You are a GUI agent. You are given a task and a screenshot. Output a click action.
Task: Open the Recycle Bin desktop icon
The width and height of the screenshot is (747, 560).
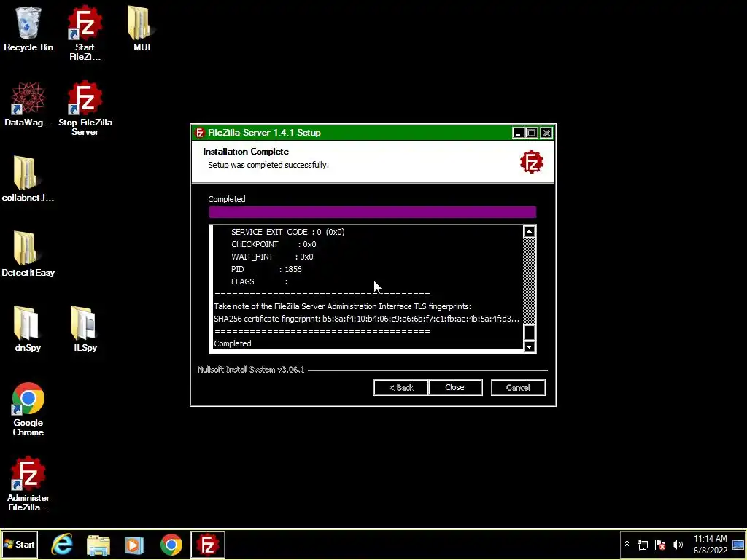click(28, 28)
